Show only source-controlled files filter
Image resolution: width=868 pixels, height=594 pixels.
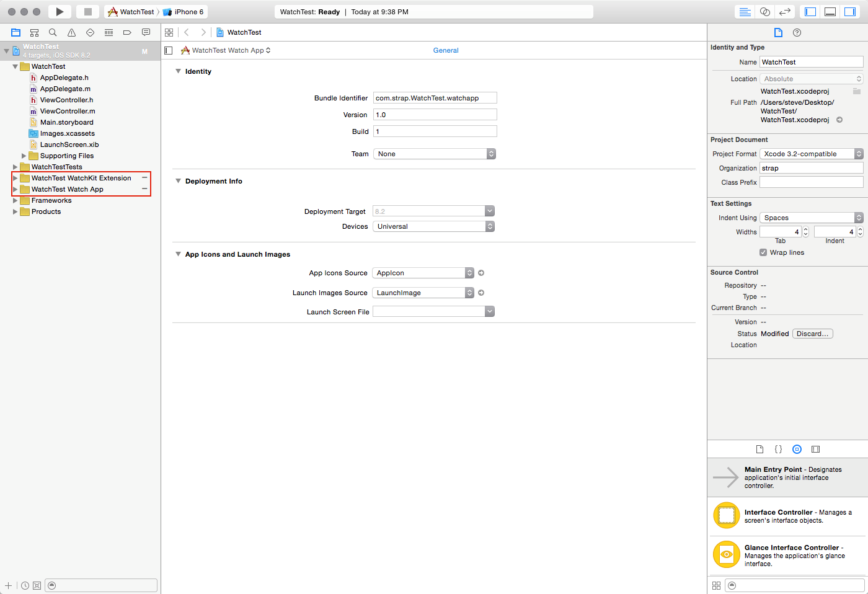37,585
